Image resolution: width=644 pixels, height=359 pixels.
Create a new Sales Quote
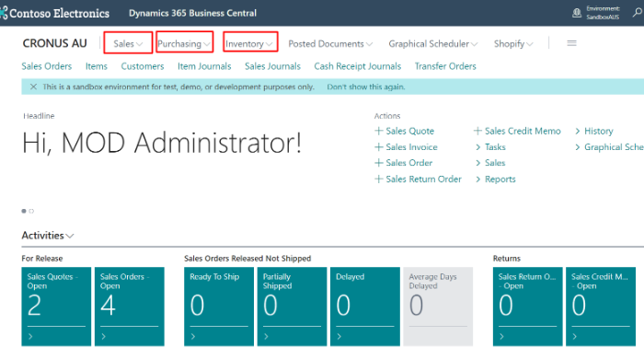coord(410,131)
